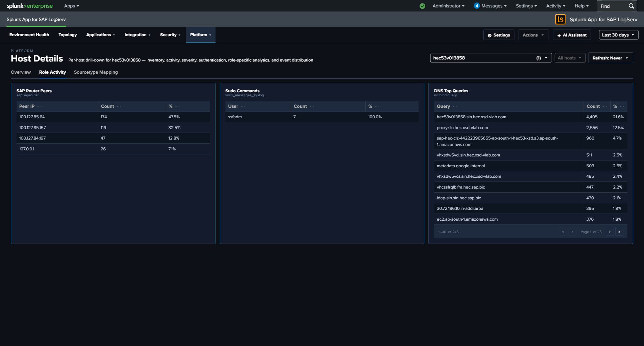Go to last page of DNS queries
Viewport: 644px width, 346px height.
click(x=619, y=232)
